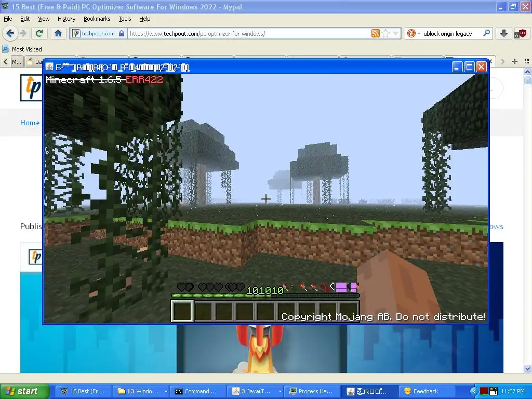Open the DuckDuckGo search engine selector

pyautogui.click(x=413, y=33)
